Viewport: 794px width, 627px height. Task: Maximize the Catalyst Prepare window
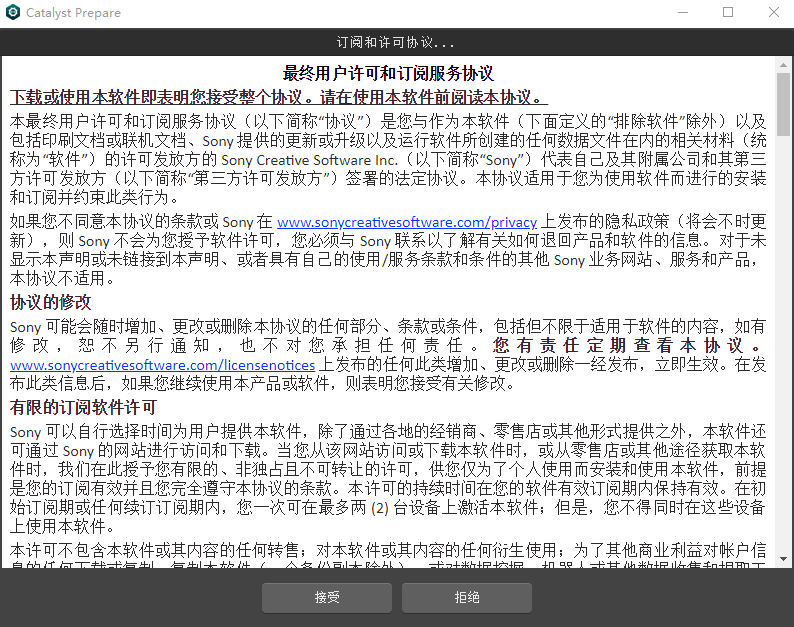click(728, 12)
